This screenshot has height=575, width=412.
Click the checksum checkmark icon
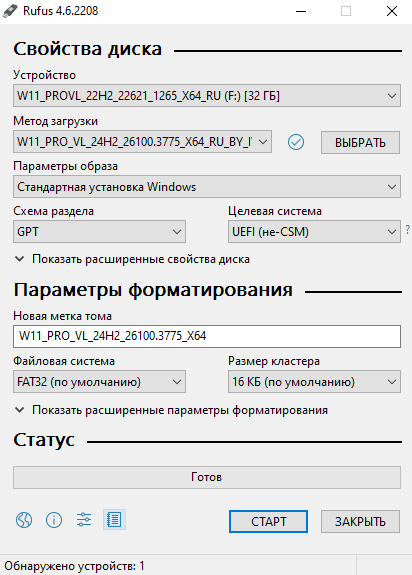coord(296,142)
